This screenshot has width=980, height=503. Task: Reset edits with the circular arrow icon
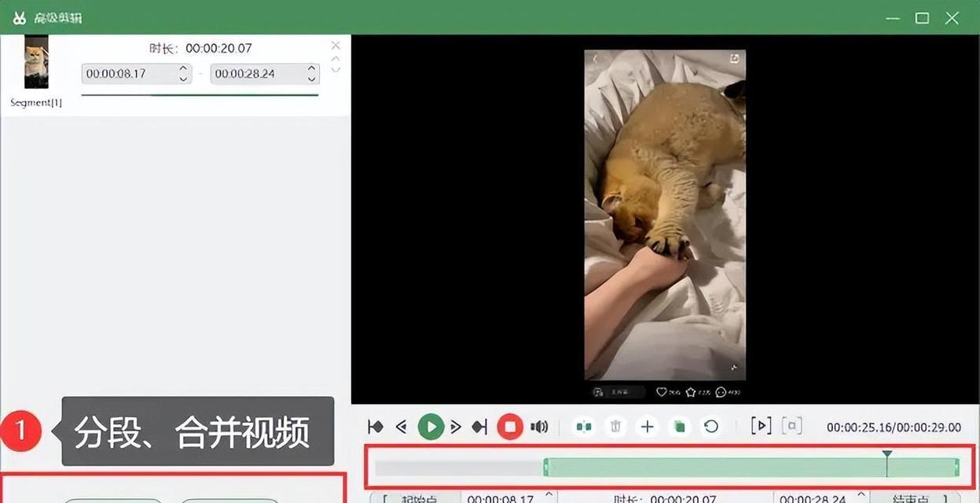coord(711,427)
